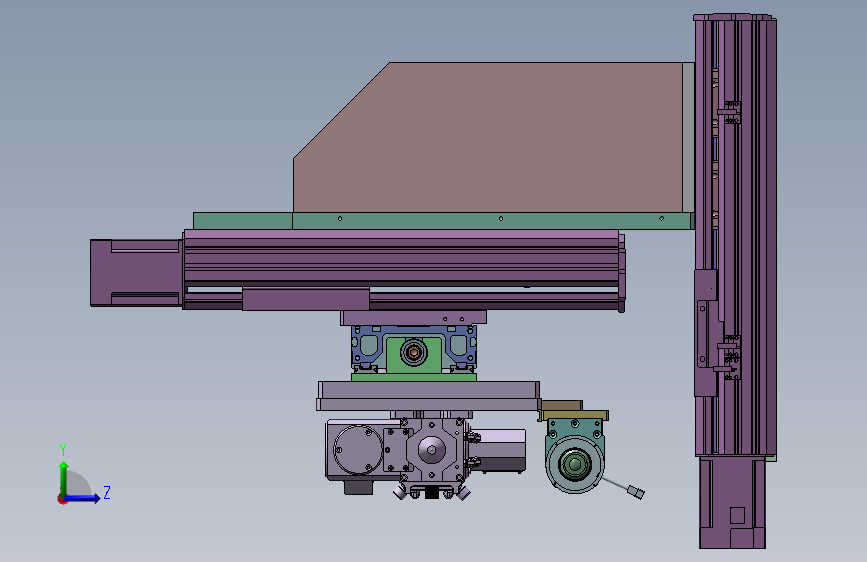Select the round green-faced motor with cable

(574, 463)
